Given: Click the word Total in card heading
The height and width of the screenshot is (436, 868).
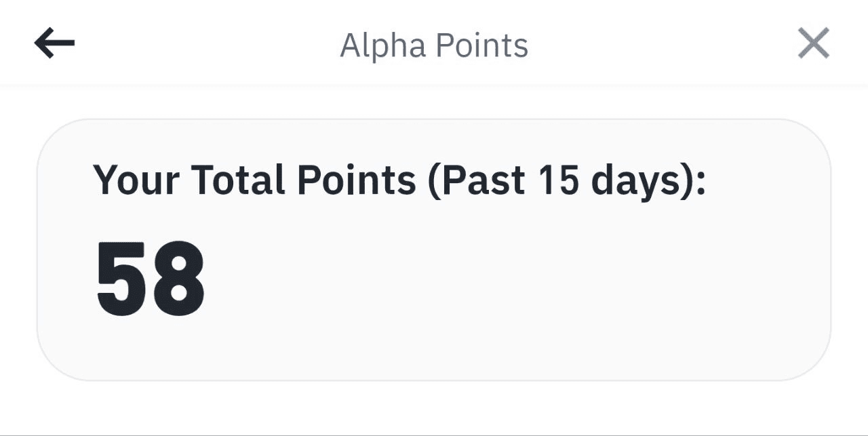Looking at the screenshot, I should (237, 180).
